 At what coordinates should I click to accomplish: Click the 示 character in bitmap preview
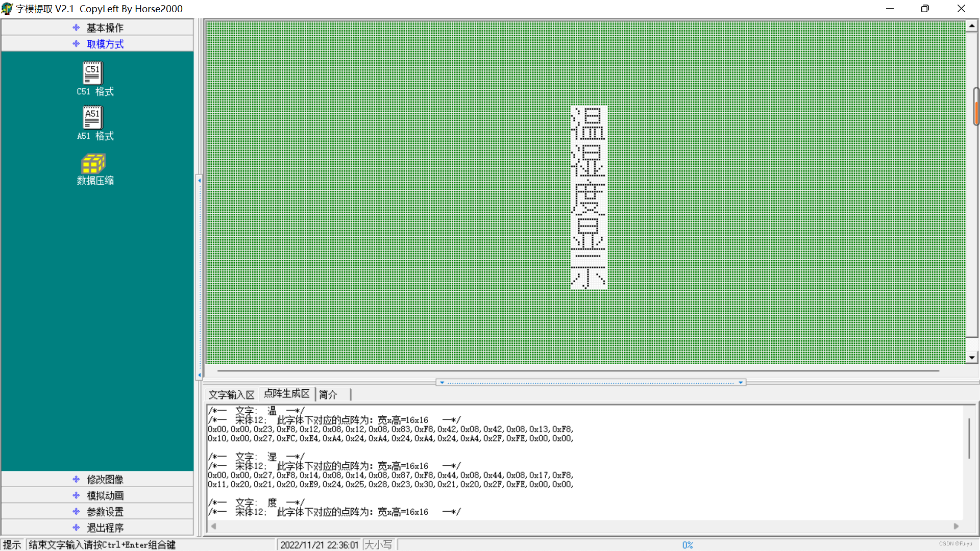(589, 271)
